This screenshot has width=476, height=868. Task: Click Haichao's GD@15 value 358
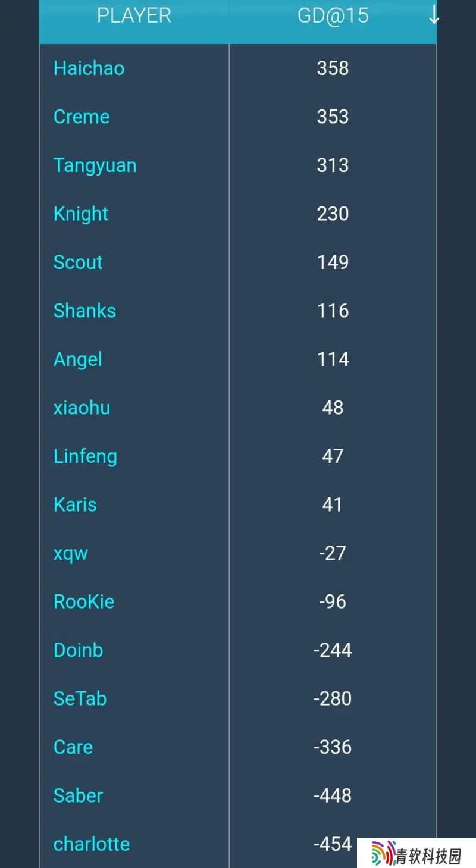(x=333, y=68)
